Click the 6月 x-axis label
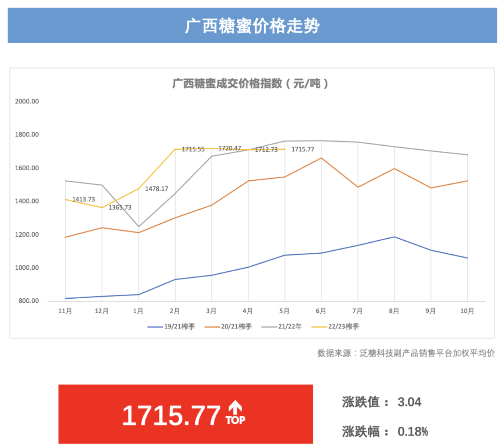Screen dimensions: 502x448 click(321, 311)
